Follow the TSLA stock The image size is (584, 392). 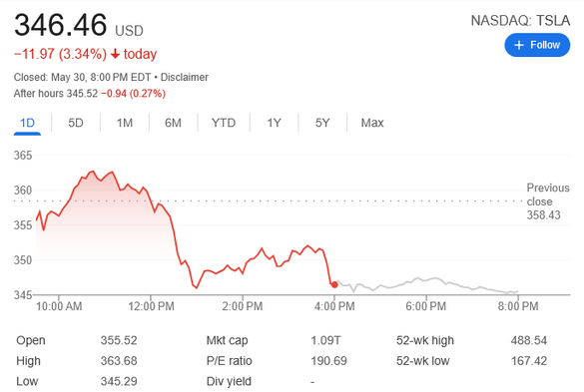(x=537, y=45)
